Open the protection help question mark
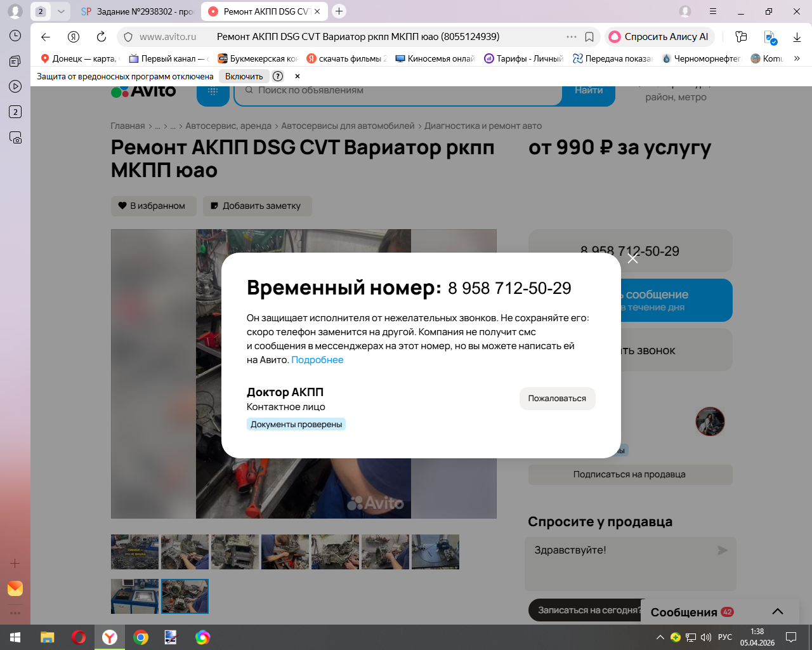 pyautogui.click(x=278, y=76)
